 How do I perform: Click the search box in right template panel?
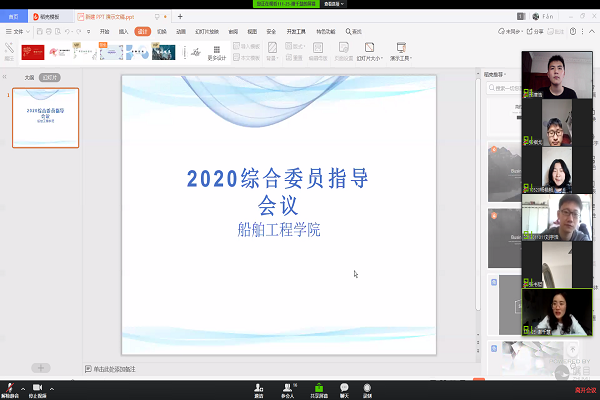[505, 90]
